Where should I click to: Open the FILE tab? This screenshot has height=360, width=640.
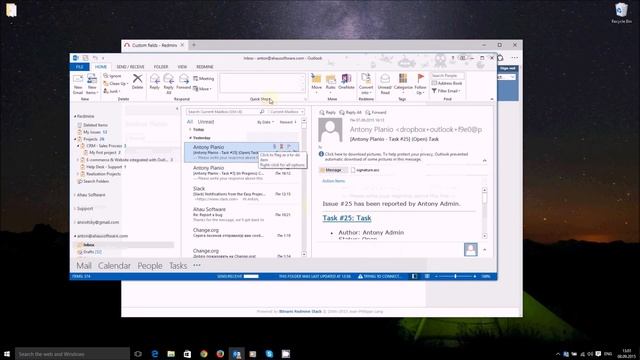pyautogui.click(x=80, y=67)
